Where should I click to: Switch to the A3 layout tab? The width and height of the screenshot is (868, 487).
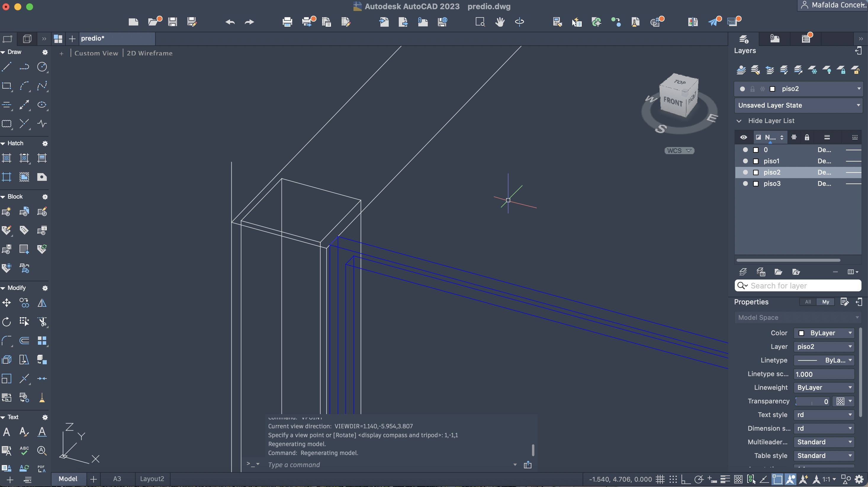(117, 479)
